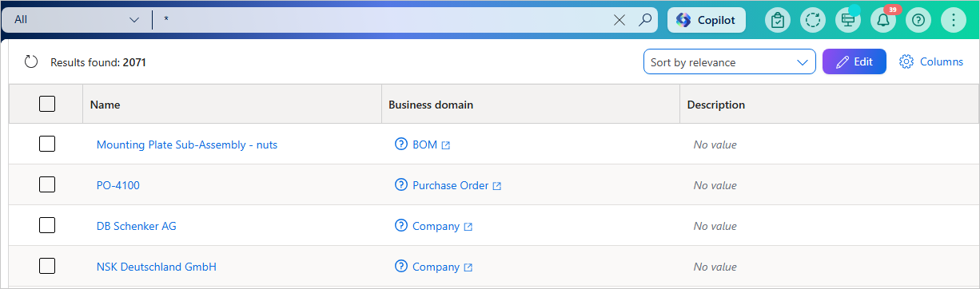This screenshot has height=289, width=980.
Task: Open the NSK Deutschland GmbH link
Action: click(x=157, y=267)
